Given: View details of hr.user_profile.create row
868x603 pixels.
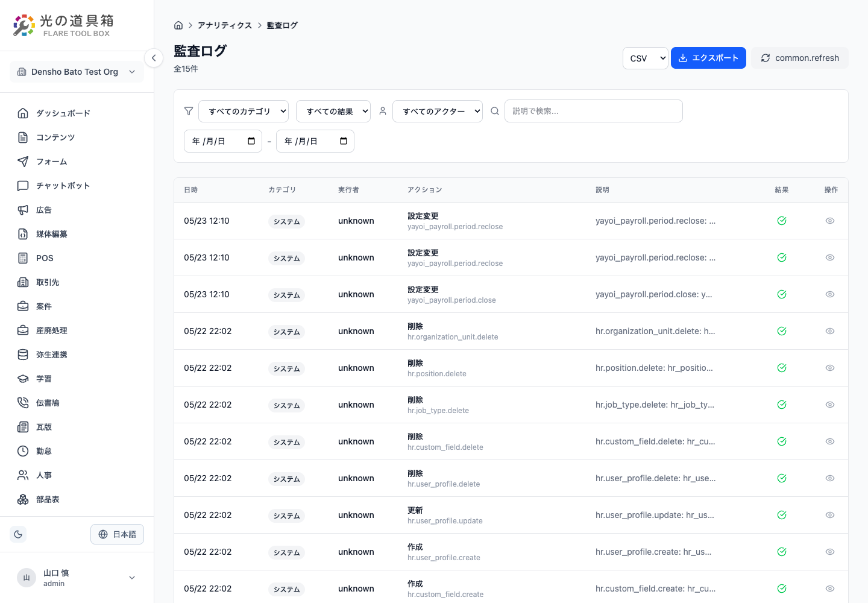Looking at the screenshot, I should coord(830,552).
